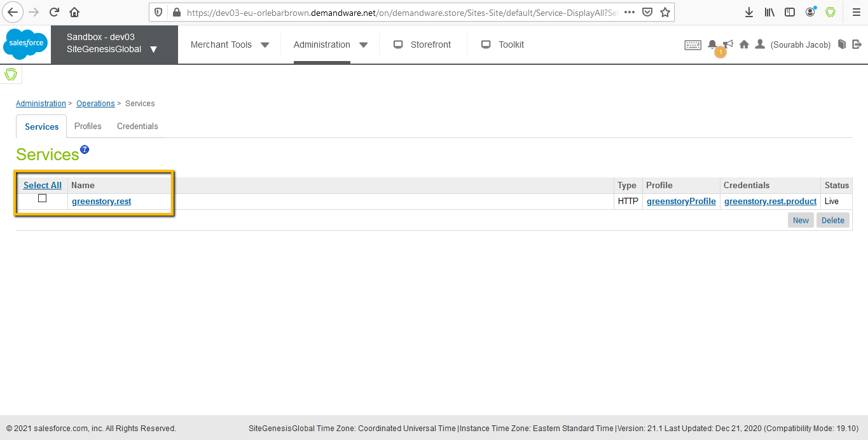Click the Profile column header
Viewport: 868px width, 440px height.
point(659,185)
